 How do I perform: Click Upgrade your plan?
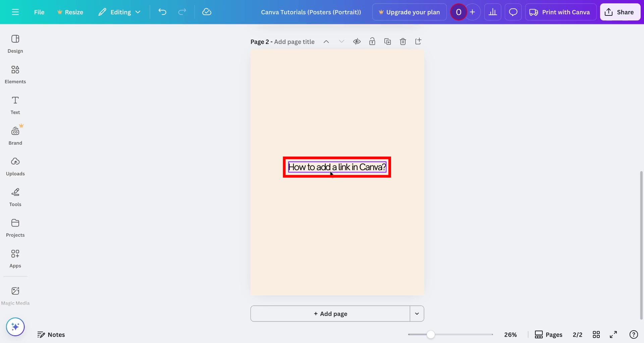(x=409, y=12)
